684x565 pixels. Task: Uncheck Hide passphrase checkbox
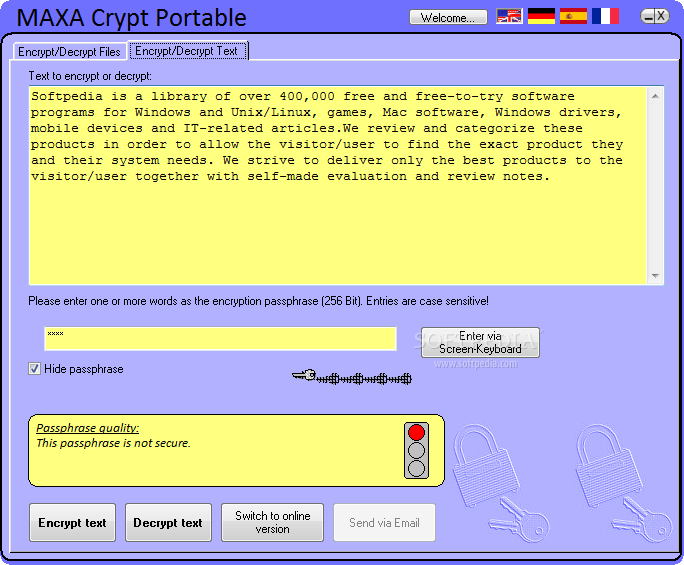pos(34,369)
